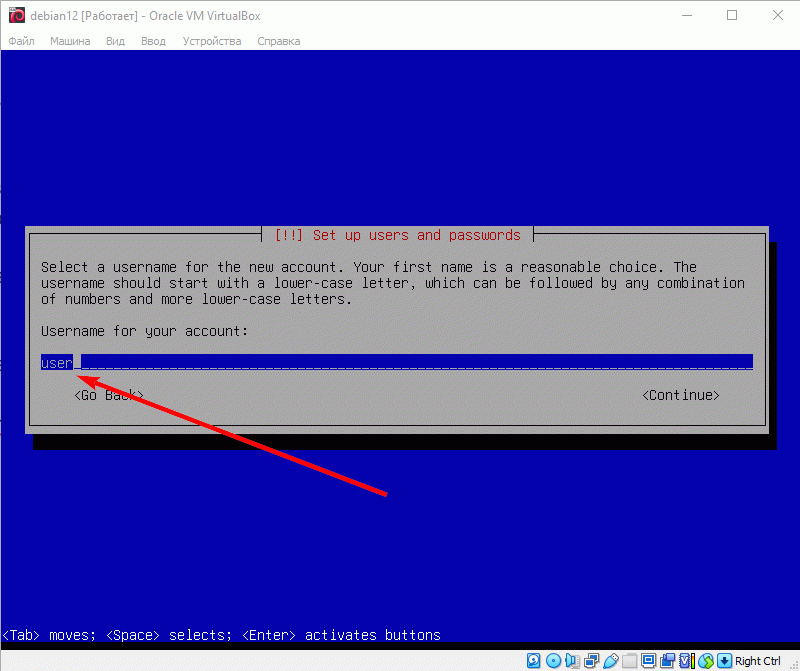Open the Машина menu
Image resolution: width=800 pixels, height=671 pixels.
(x=70, y=41)
